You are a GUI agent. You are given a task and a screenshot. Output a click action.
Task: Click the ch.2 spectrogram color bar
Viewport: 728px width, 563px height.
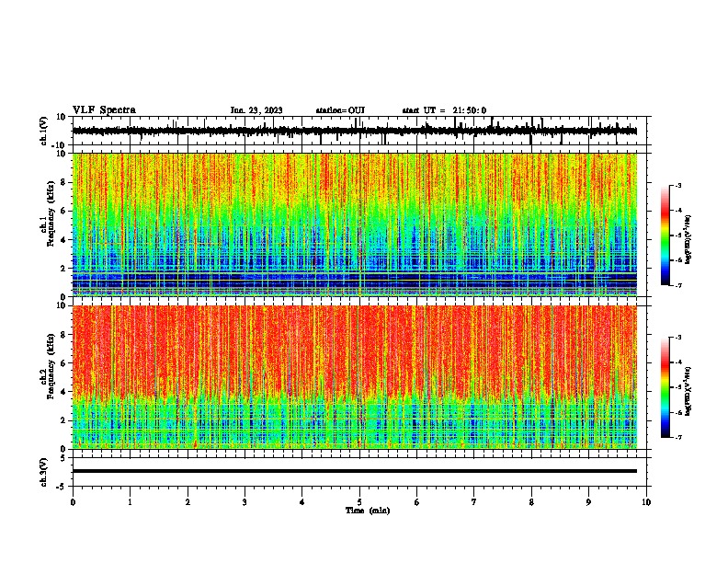(x=665, y=387)
